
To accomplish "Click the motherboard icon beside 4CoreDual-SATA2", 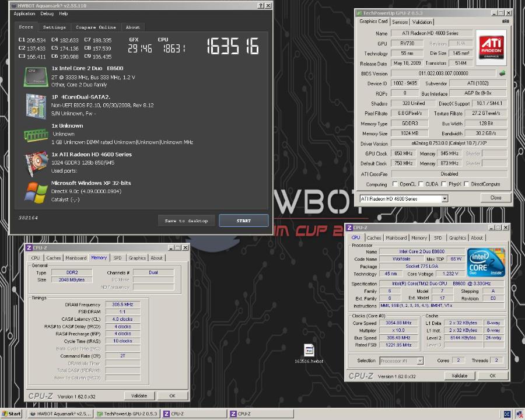I will (36, 106).
